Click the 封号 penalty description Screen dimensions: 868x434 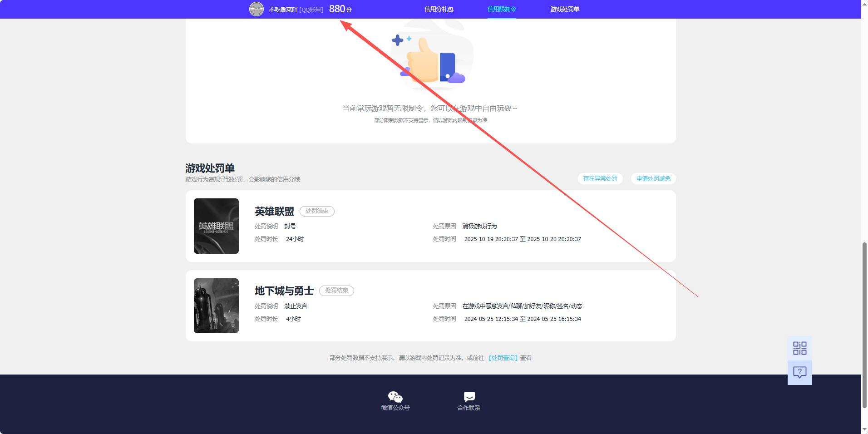290,226
